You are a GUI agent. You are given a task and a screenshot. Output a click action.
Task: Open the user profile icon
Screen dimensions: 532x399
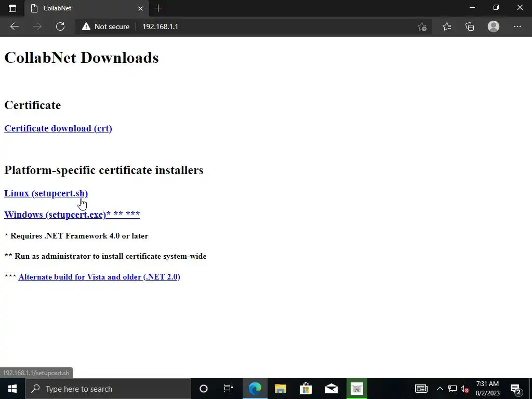click(494, 26)
